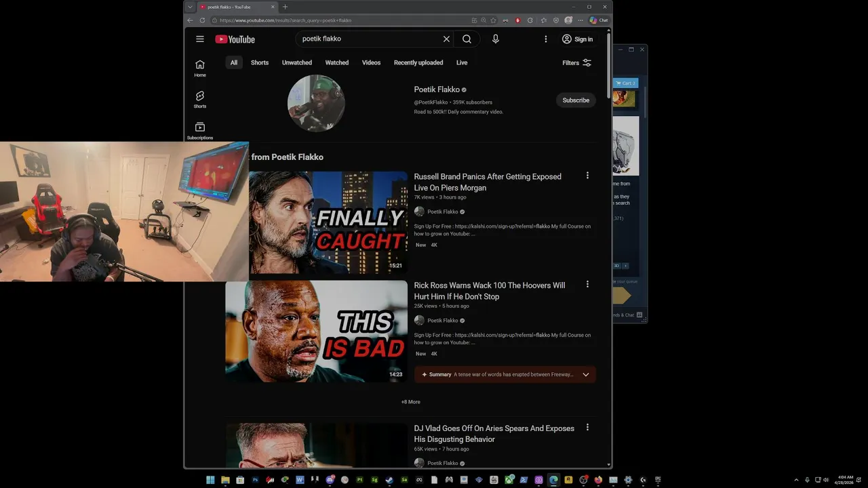Open Poetik Flakko channel avatar
This screenshot has height=488, width=868.
[316, 103]
